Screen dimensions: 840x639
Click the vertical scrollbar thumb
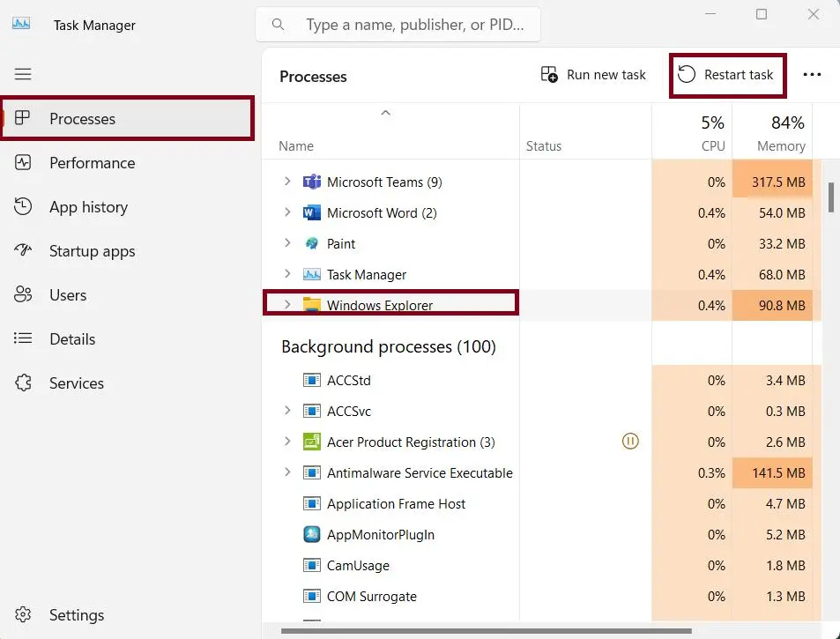831,197
